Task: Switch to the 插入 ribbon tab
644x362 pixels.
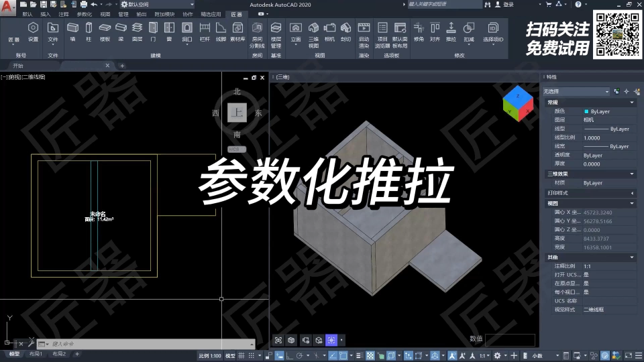Action: pyautogui.click(x=45, y=14)
